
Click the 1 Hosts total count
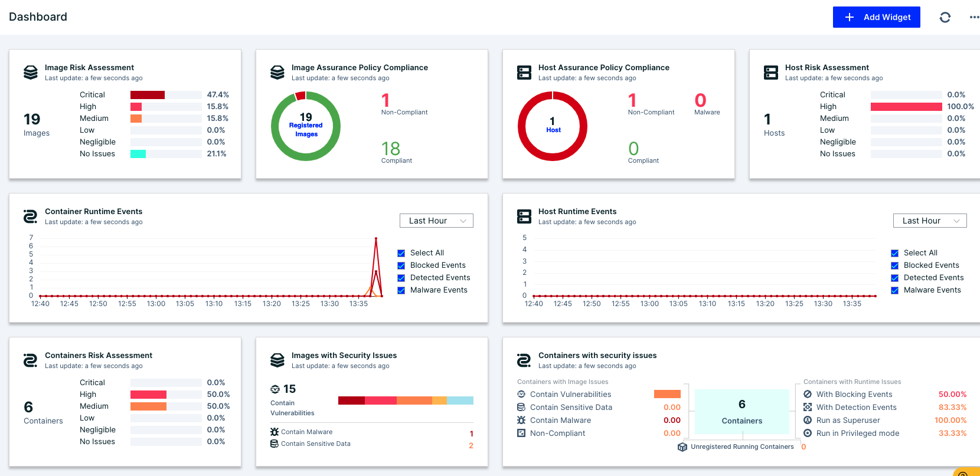767,120
